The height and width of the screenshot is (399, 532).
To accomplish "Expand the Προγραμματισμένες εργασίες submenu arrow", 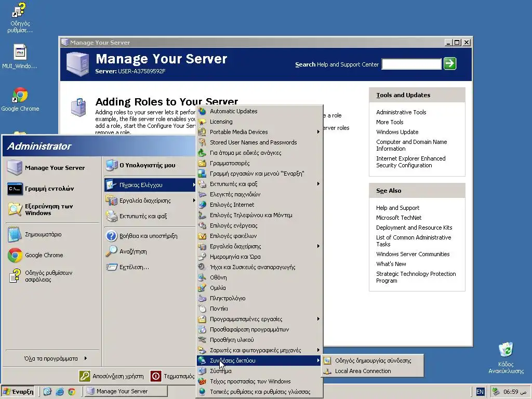I will click(318, 319).
